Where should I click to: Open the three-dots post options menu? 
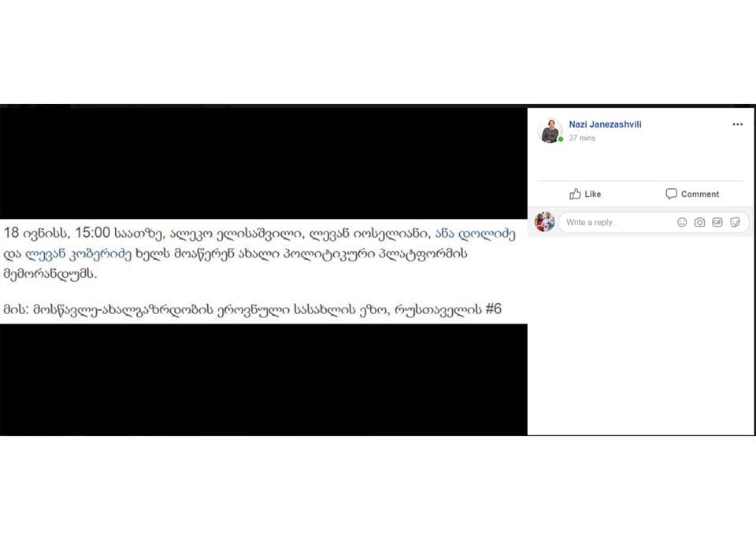coord(738,124)
